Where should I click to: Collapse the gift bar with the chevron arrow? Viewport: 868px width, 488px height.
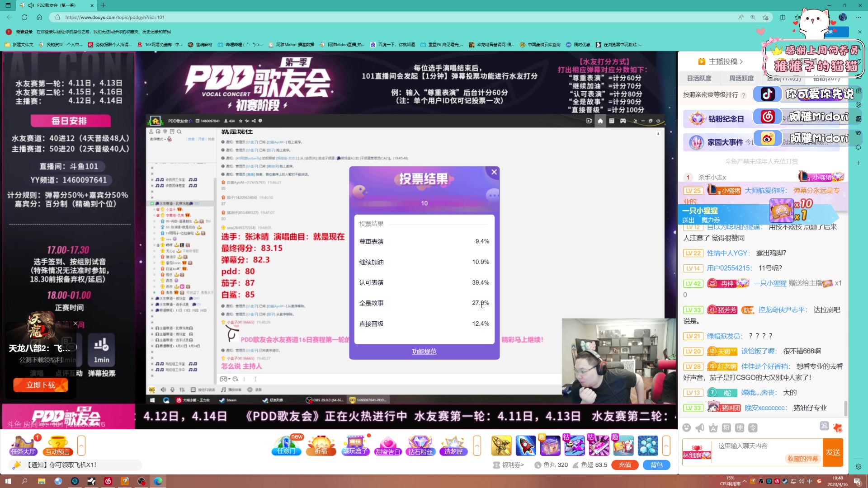click(x=477, y=446)
